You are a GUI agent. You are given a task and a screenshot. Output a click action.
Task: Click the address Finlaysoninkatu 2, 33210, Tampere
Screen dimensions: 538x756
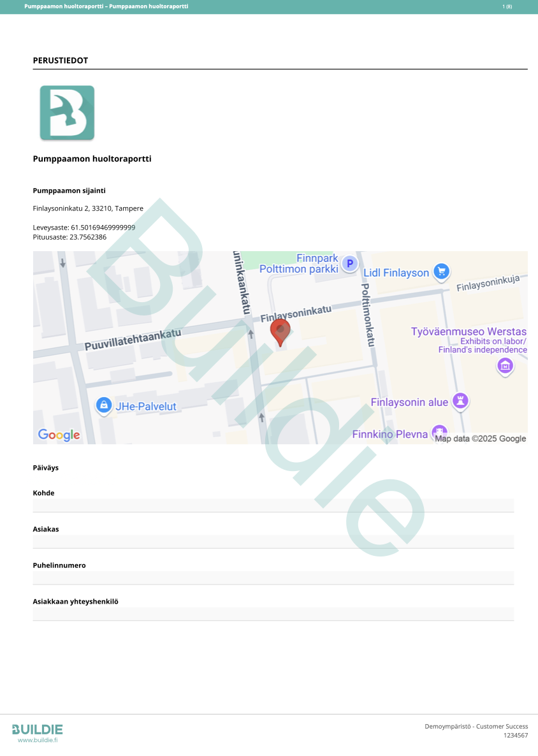88,208
